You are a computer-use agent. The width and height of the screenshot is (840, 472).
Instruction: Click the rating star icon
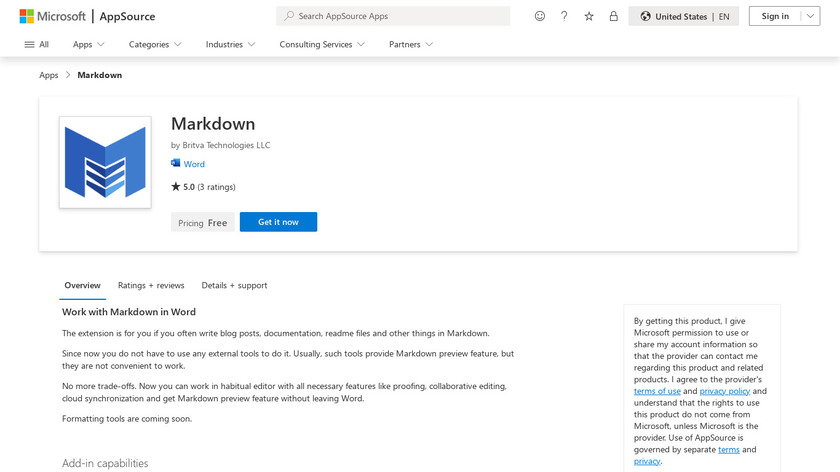[x=176, y=186]
